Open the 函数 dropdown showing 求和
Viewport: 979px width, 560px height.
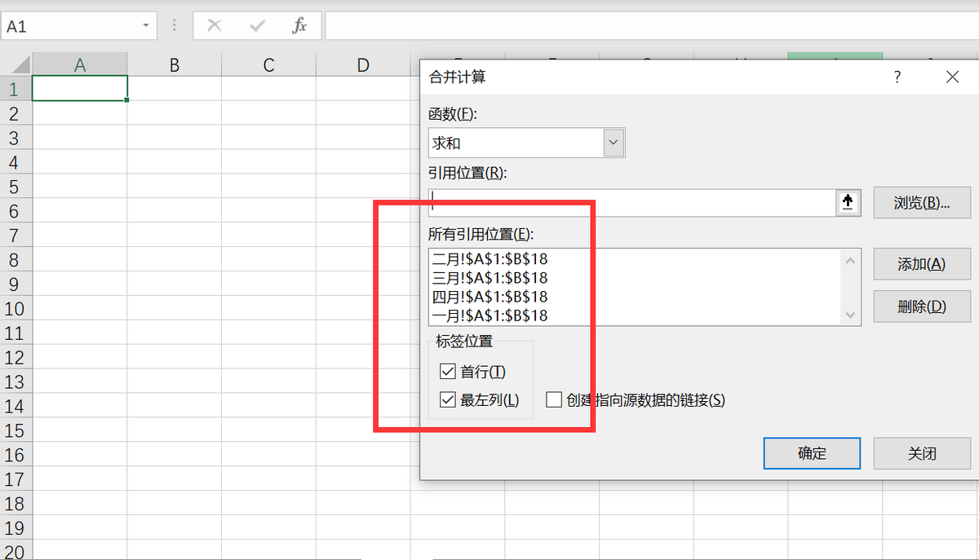pos(614,143)
